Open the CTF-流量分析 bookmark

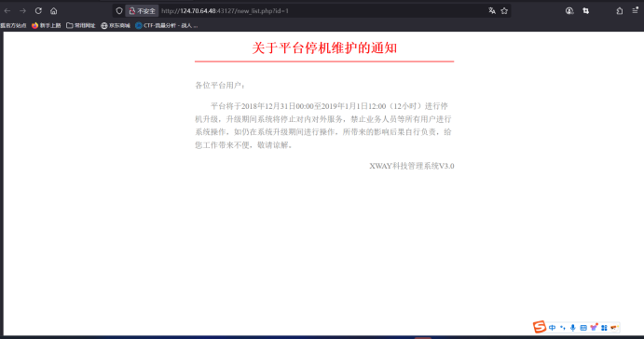[166, 25]
